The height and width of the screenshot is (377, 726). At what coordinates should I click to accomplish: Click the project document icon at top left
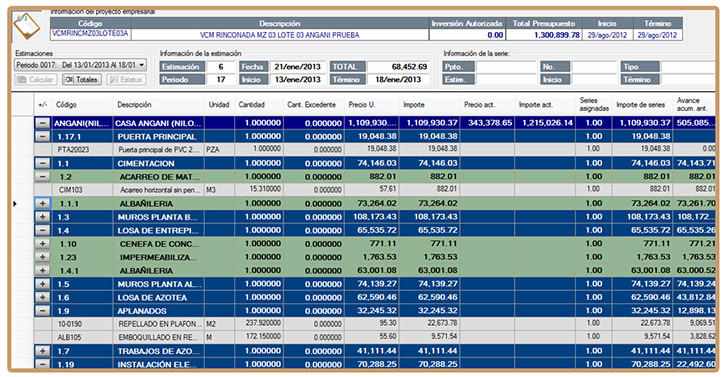[x=26, y=26]
